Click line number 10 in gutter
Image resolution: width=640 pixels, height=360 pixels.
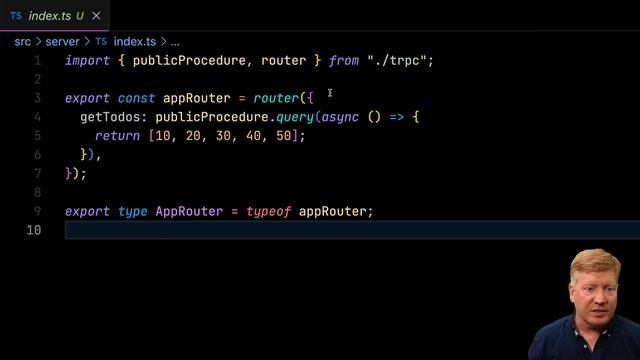(34, 230)
